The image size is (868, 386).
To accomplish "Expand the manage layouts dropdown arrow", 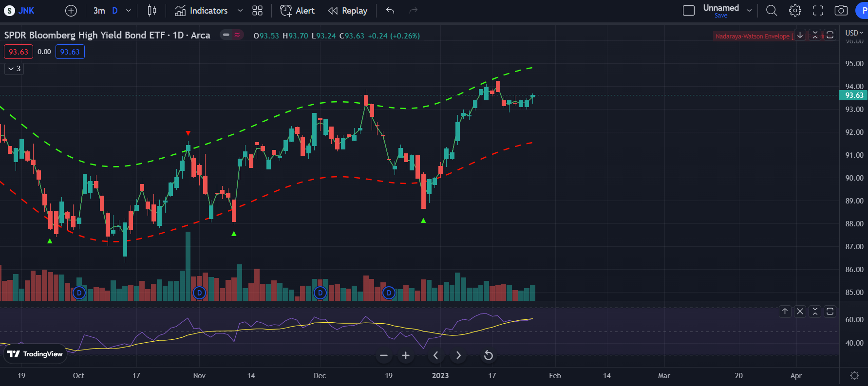I will coord(749,11).
